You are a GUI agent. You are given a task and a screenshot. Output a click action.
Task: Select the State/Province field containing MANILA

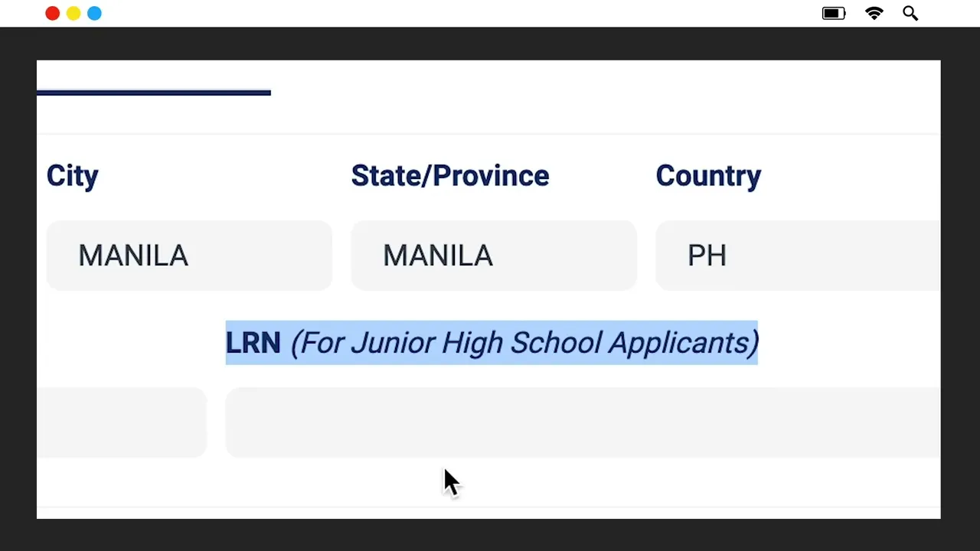494,256
